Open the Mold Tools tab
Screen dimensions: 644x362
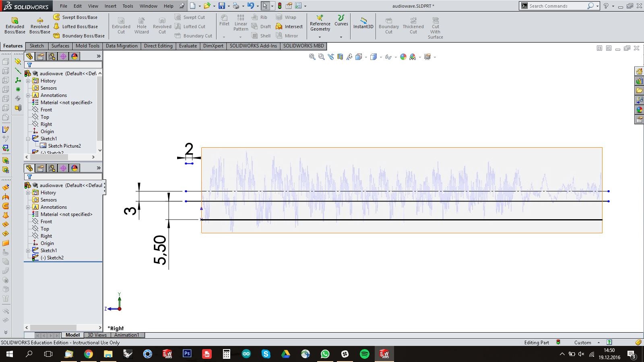[x=87, y=46]
